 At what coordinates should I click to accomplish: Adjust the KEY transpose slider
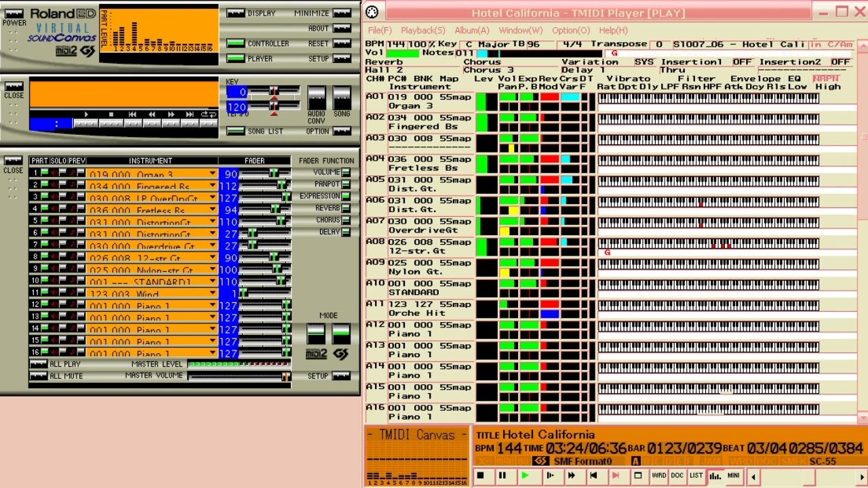coord(273,91)
